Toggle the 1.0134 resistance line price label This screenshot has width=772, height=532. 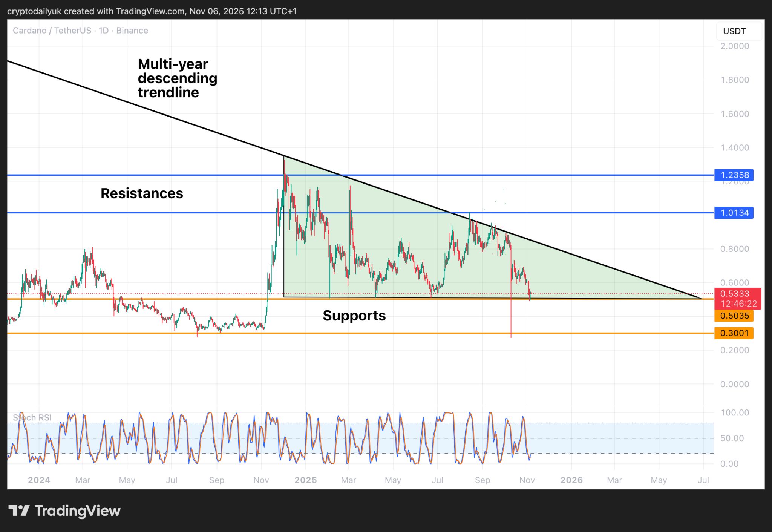point(733,213)
